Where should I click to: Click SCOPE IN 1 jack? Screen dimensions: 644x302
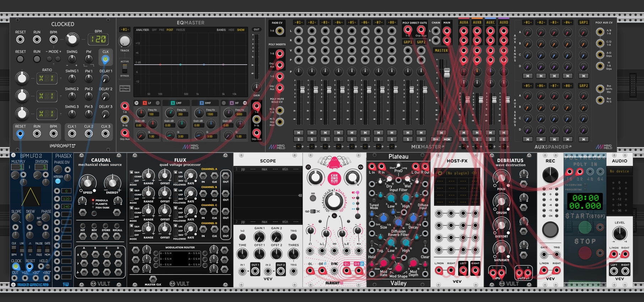[242, 271]
